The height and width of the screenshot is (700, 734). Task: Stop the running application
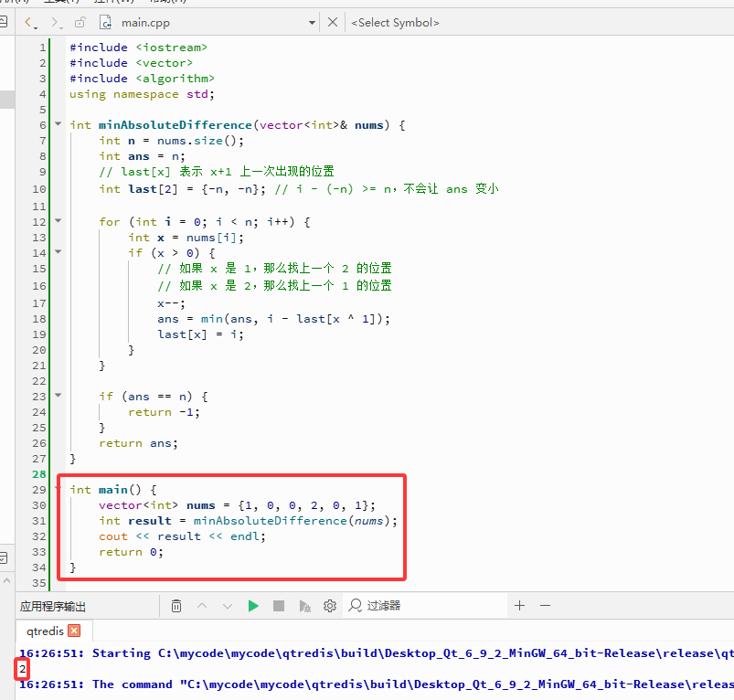[279, 606]
